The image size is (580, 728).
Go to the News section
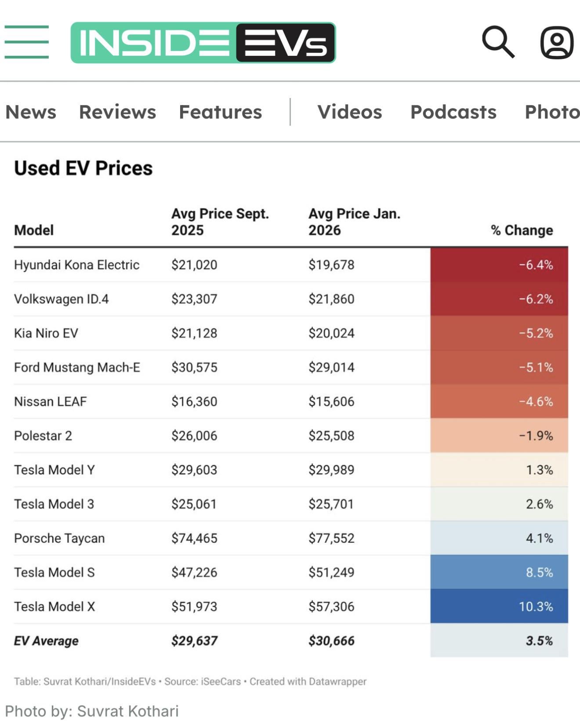31,112
